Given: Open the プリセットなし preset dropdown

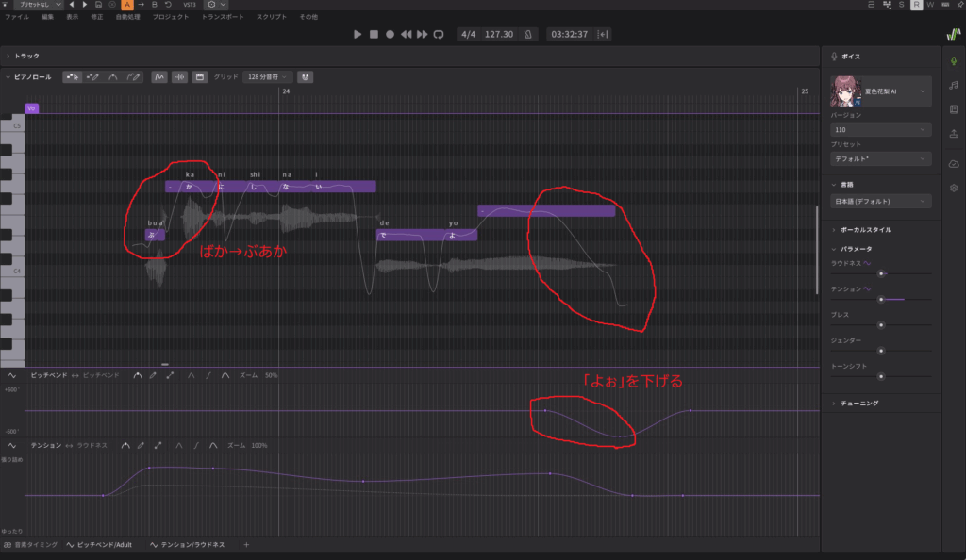Looking at the screenshot, I should click(x=38, y=5).
